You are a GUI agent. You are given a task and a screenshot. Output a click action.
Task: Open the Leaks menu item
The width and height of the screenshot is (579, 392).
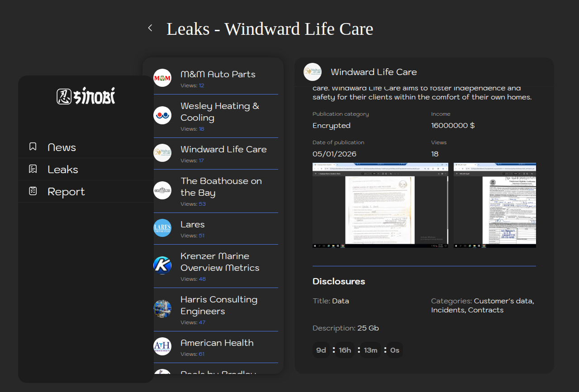[63, 170]
